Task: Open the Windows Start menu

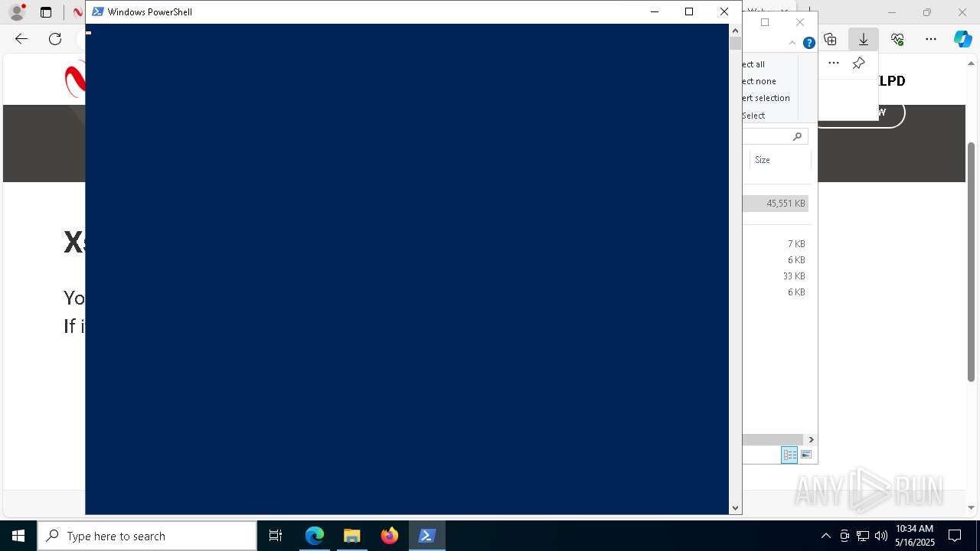Action: coord(18,536)
